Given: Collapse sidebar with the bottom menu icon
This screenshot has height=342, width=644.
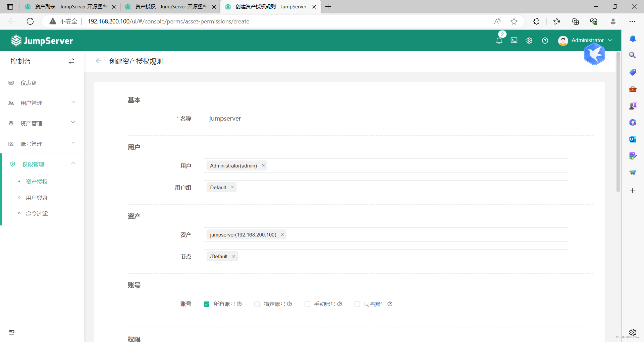Looking at the screenshot, I should pos(12,332).
